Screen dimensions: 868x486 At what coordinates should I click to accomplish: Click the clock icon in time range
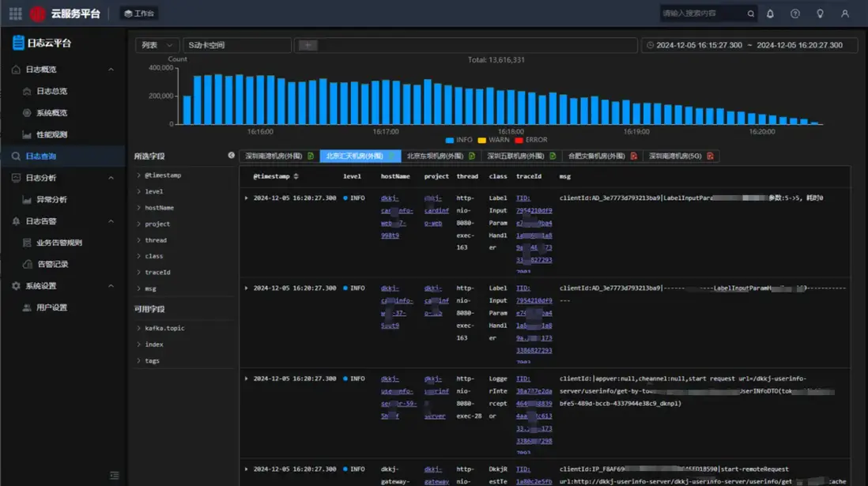(x=650, y=45)
